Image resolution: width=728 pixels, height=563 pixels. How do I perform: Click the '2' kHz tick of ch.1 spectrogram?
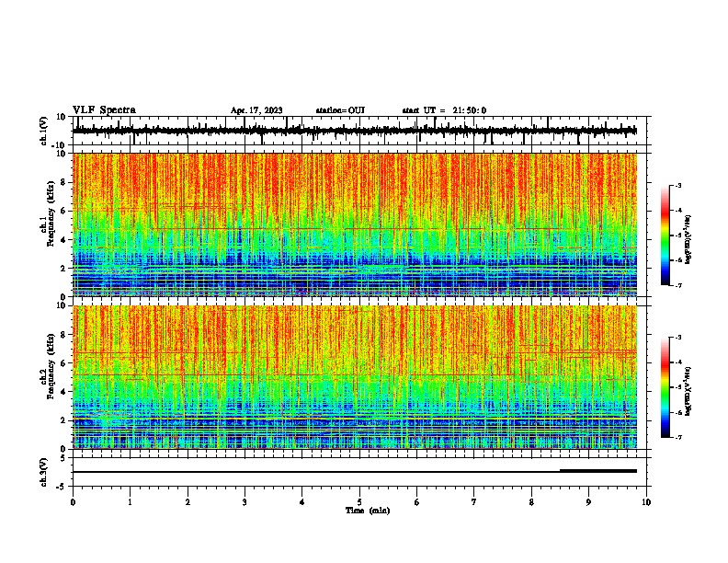pos(63,268)
